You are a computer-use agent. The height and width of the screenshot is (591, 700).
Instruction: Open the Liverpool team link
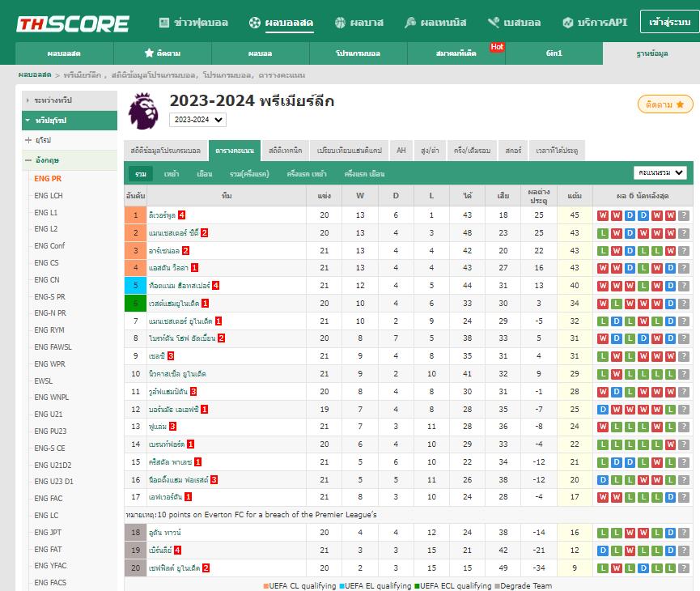162,215
